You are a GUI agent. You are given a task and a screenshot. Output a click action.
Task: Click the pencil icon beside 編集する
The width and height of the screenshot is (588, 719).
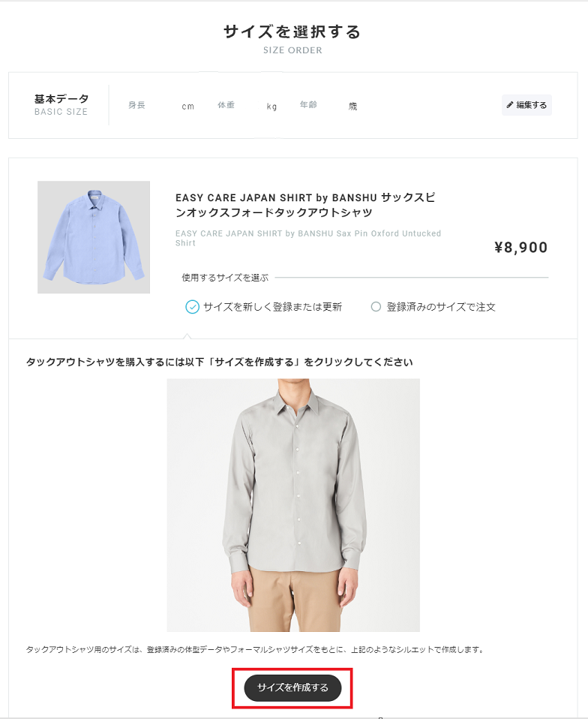pos(510,105)
